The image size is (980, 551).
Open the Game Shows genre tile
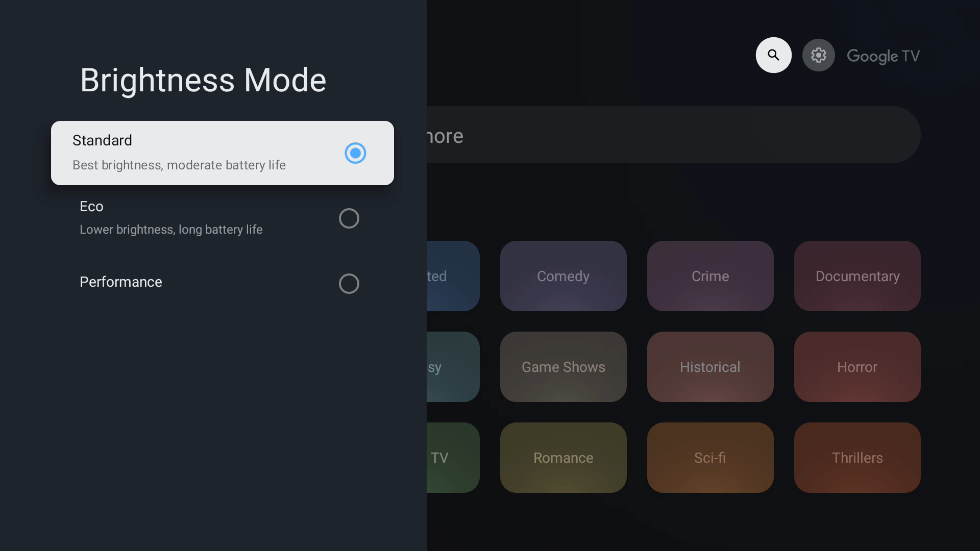pyautogui.click(x=563, y=367)
